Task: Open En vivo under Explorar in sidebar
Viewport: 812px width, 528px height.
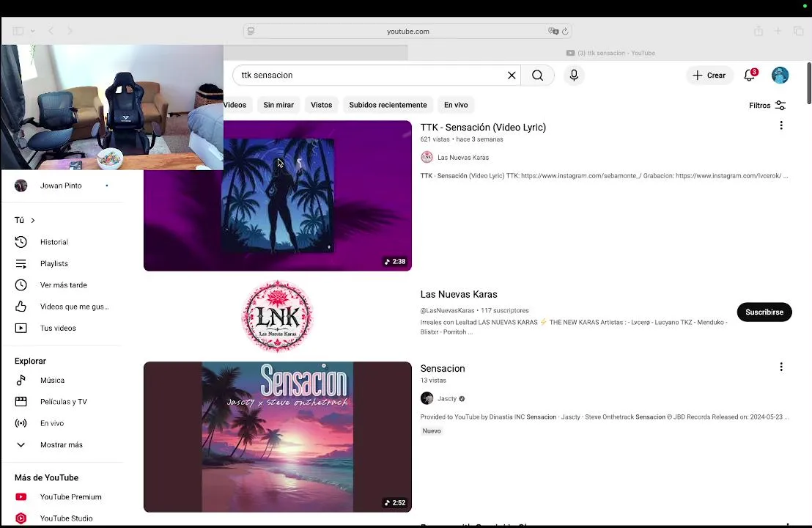Action: click(x=62, y=423)
